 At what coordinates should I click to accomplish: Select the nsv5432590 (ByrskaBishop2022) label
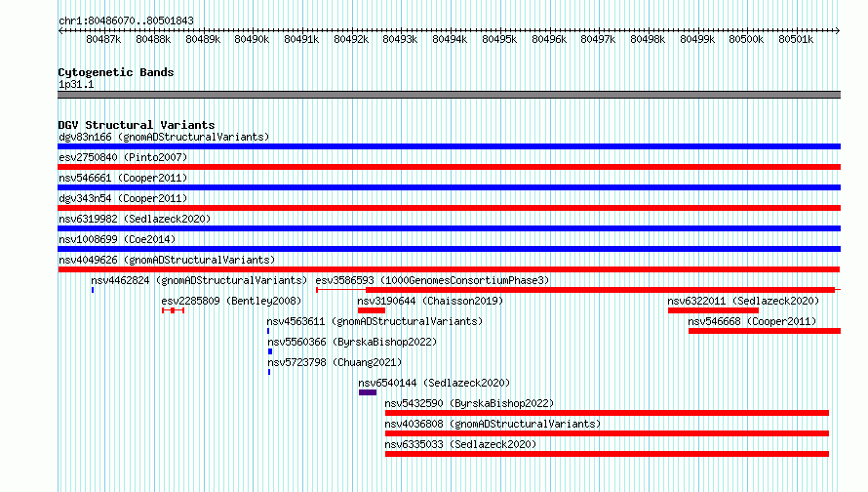coord(469,403)
